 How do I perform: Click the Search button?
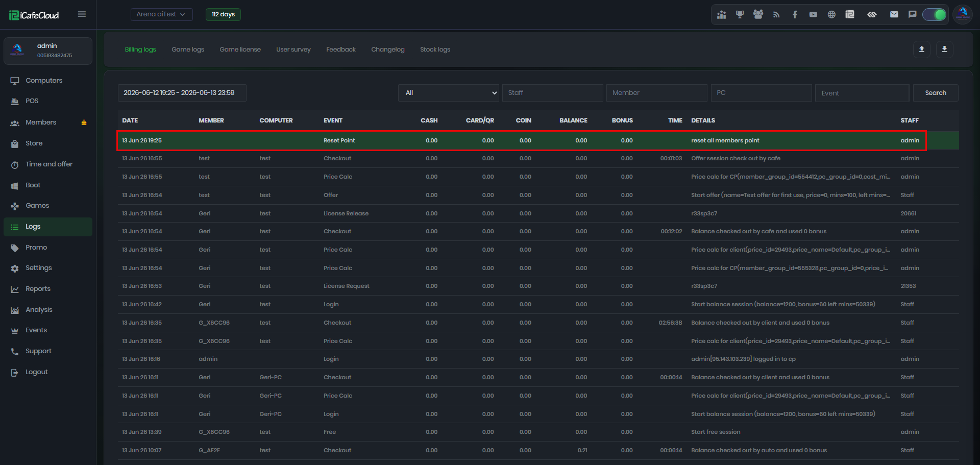(x=936, y=93)
